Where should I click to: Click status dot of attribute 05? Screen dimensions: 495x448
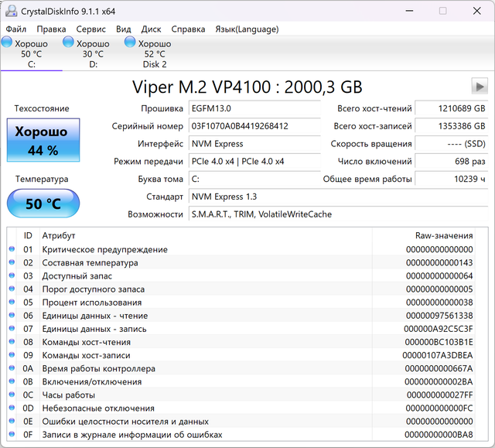tap(12, 302)
